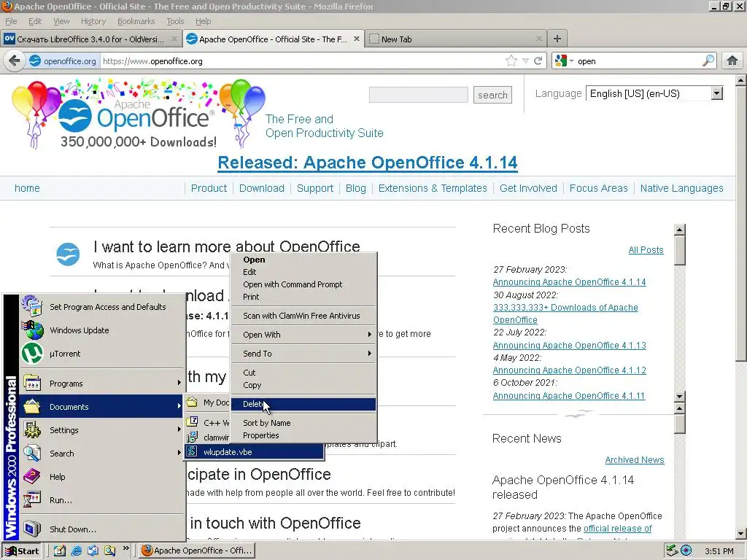Screen dimensions: 747x560
Task: Switch to the New Tab tab
Action: 457,39
